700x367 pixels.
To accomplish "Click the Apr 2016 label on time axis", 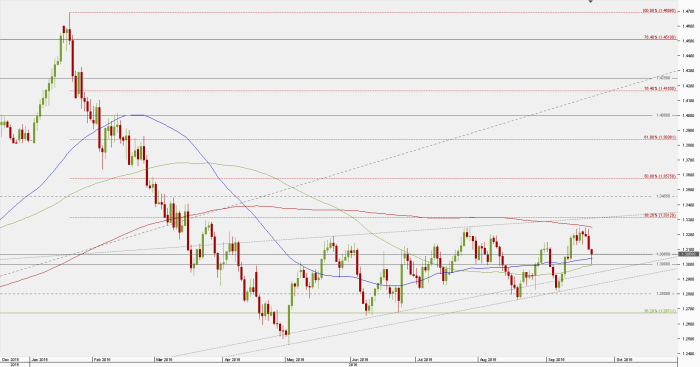I will tap(232, 359).
